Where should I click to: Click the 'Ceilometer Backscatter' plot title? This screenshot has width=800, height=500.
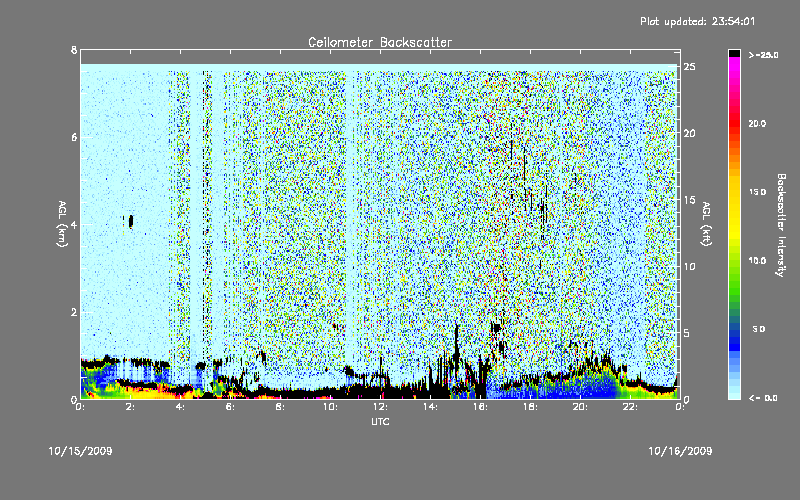coord(380,42)
